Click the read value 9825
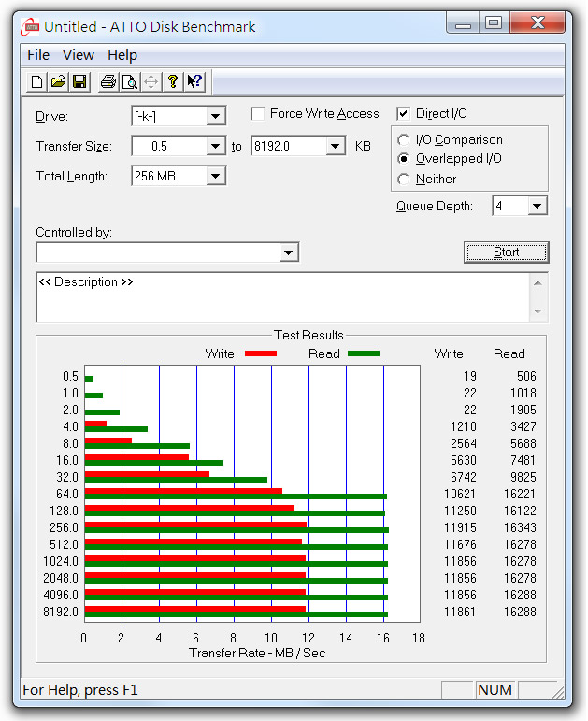Screen dimensions: 588x721 point(523,477)
